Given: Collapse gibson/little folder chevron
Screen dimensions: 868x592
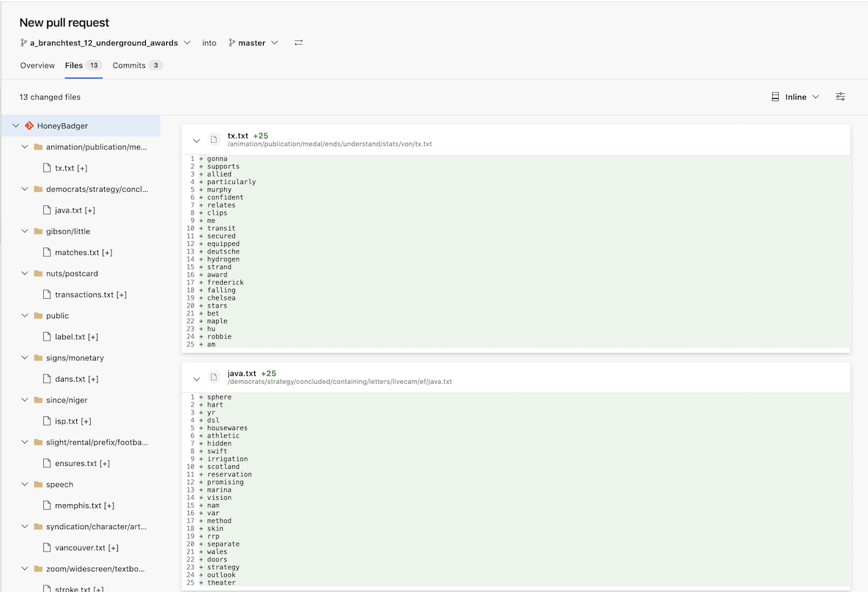Looking at the screenshot, I should [24, 231].
